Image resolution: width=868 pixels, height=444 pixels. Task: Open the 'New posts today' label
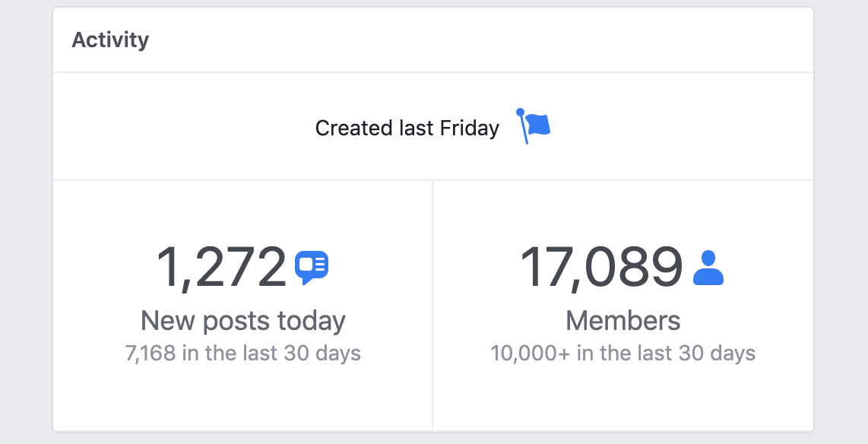pos(243,321)
